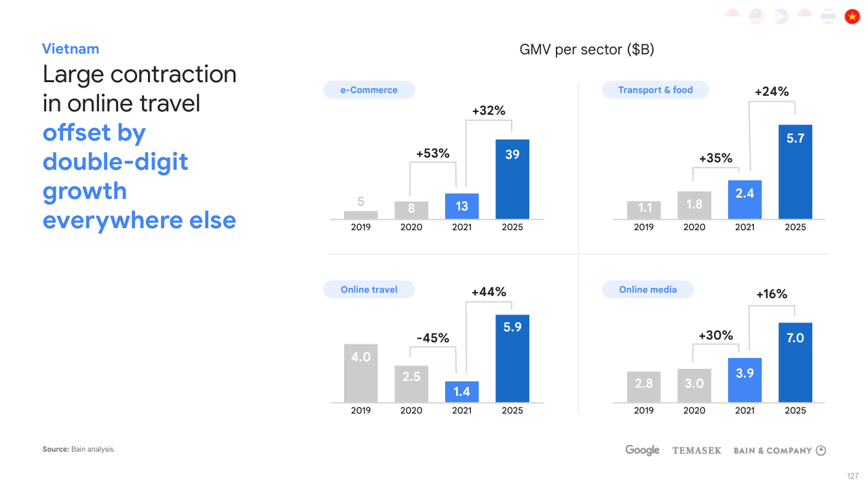The width and height of the screenshot is (868, 489).
Task: Click the Google logo in footer
Action: pos(642,450)
